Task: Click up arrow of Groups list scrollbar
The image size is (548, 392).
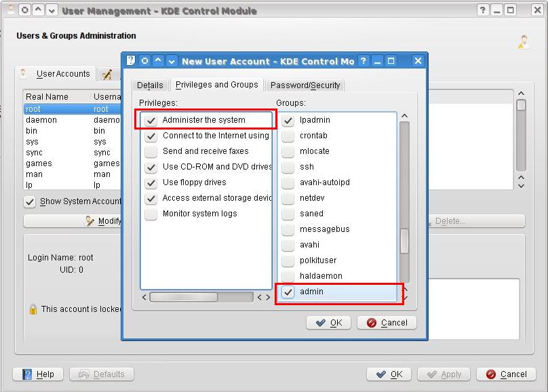Action: [404, 116]
